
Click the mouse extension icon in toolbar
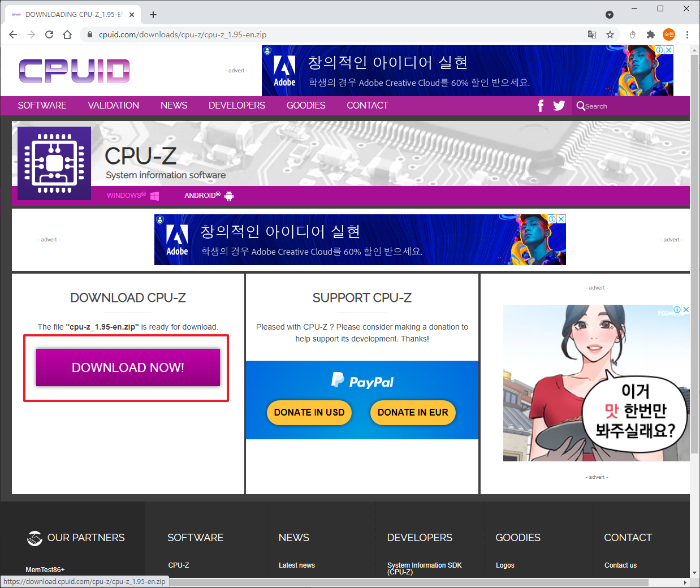coord(633,34)
